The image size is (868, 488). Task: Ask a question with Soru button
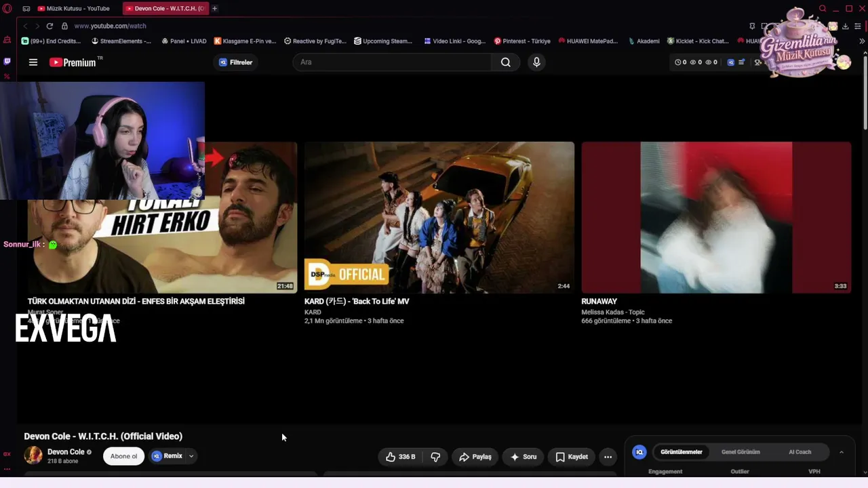524,457
